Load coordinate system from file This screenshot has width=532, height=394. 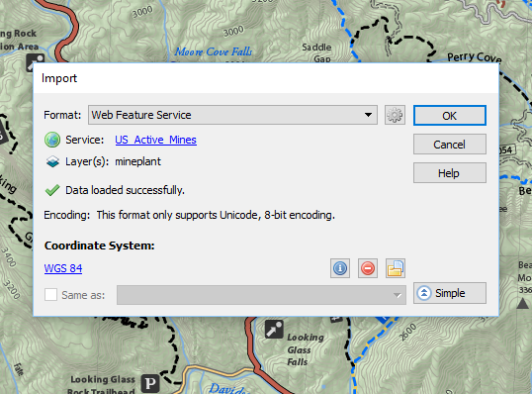[x=396, y=268]
